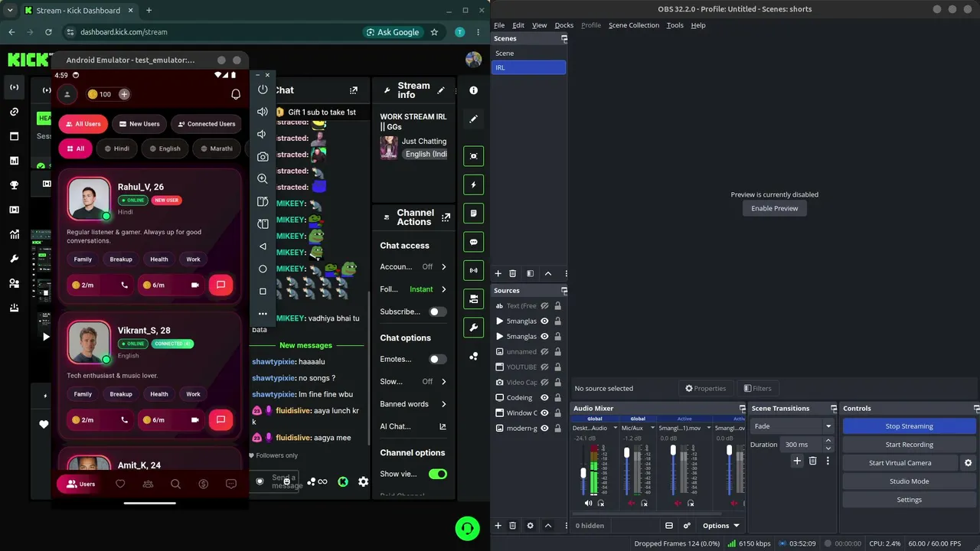Open advanced audio properties gears icon

coord(687,526)
